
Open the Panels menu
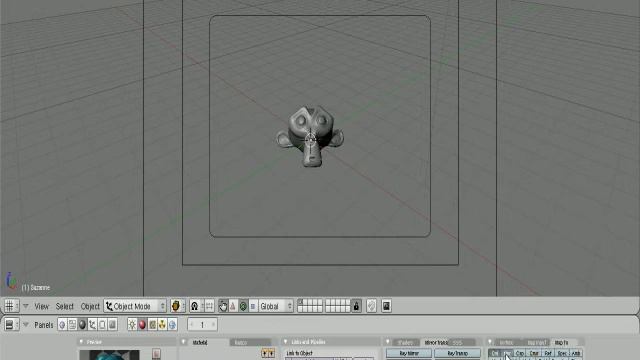pos(44,325)
